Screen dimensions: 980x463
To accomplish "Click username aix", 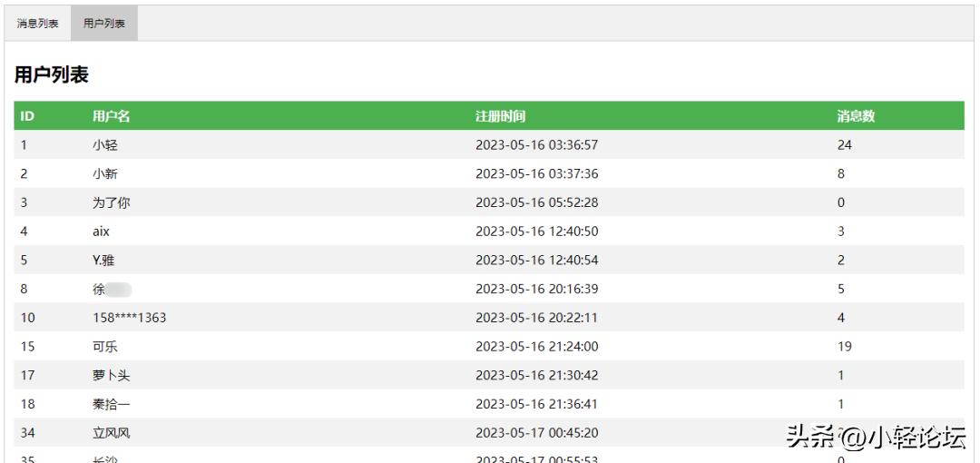I will (101, 231).
